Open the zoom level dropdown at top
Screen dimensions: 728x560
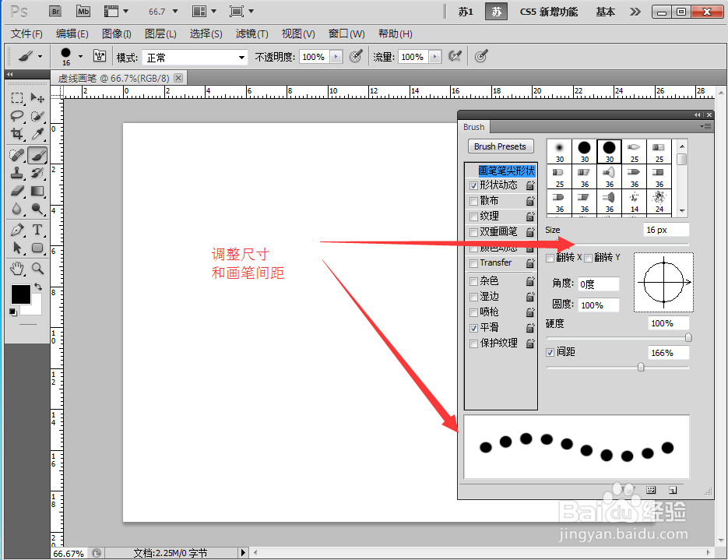pos(175,12)
